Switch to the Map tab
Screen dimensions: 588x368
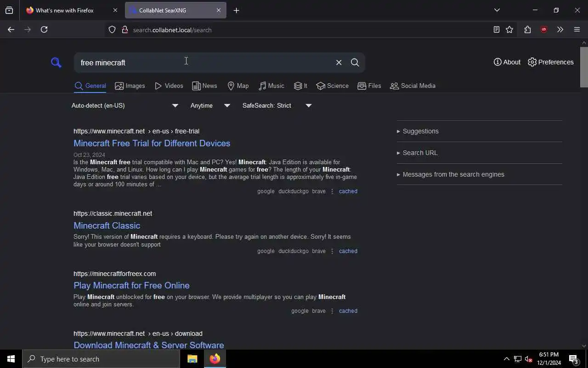[x=238, y=86]
